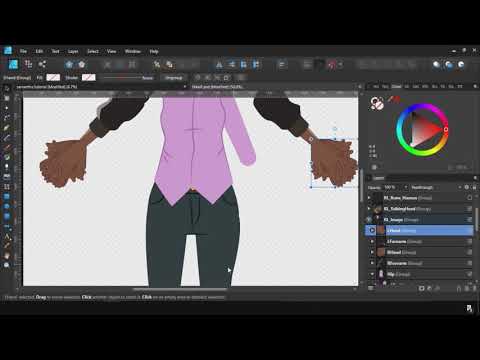The height and width of the screenshot is (360, 480).
Task: Open the Alignment options icon in toolbar
Action: coord(282,64)
